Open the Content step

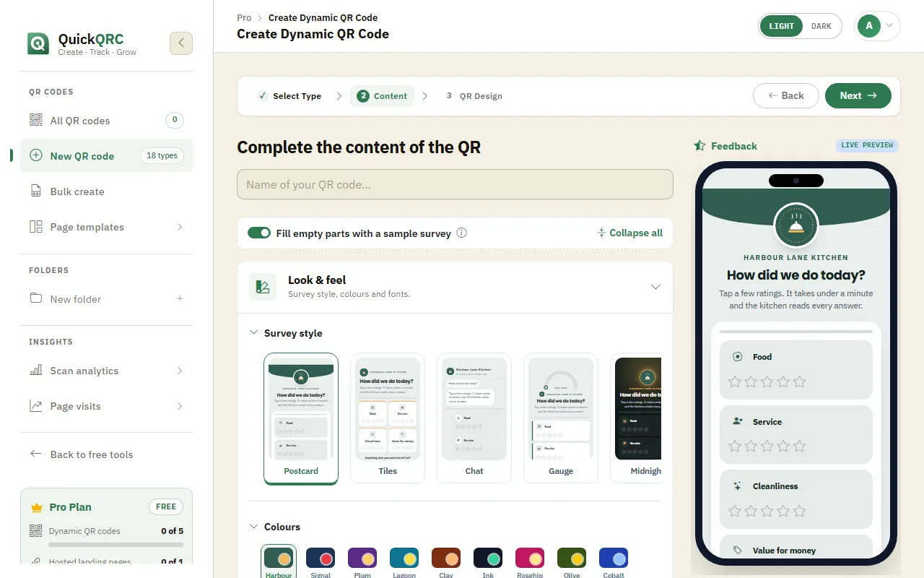(x=382, y=96)
